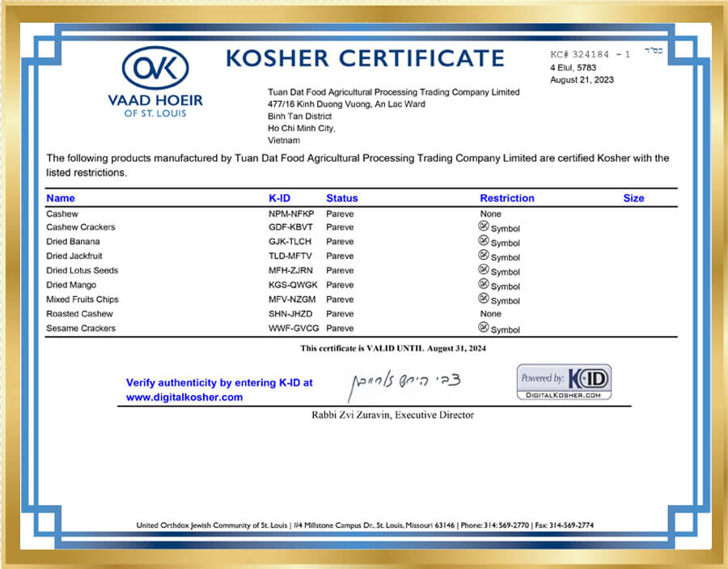Click the date 4 Elul, 5783
The height and width of the screenshot is (569, 728).
573,68
